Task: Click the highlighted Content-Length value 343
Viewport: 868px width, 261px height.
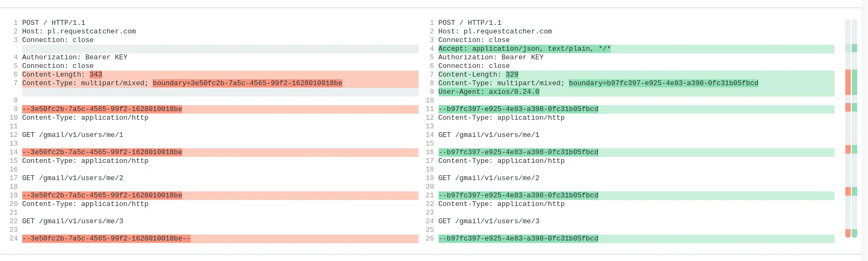Action: coord(96,74)
